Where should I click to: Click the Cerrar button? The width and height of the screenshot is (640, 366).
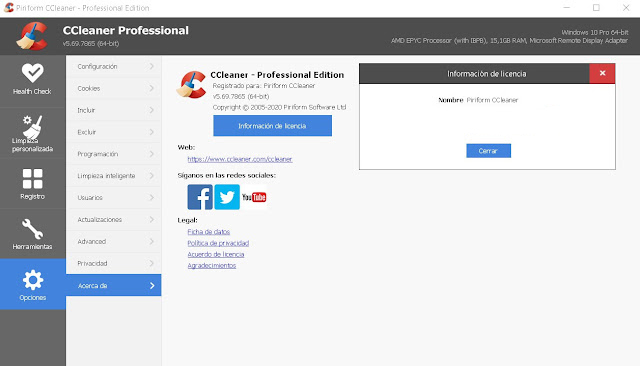(x=488, y=151)
